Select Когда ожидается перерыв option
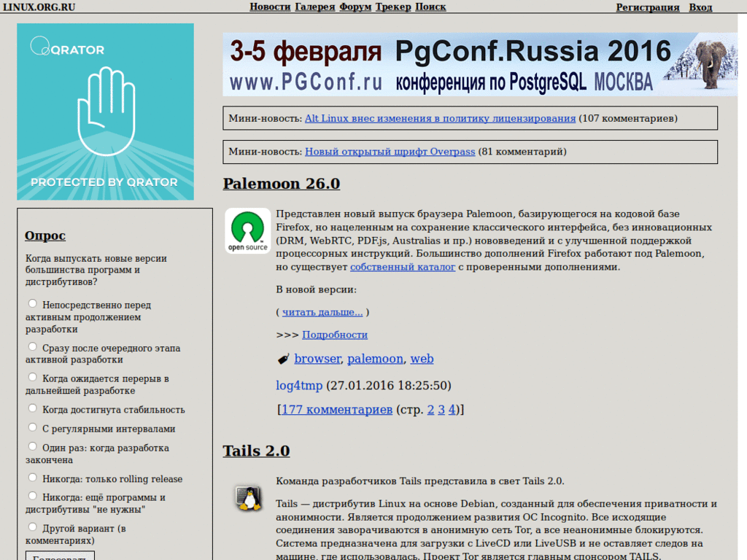 (x=32, y=377)
